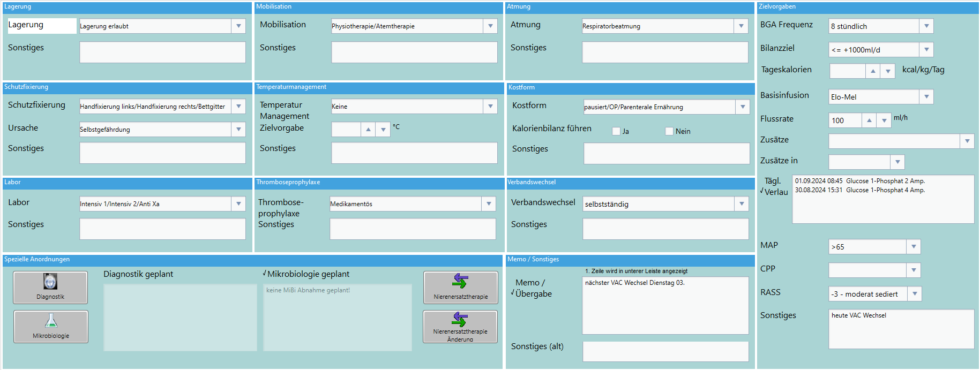Expand the BGA Frequenz dropdown
The height and width of the screenshot is (370, 980).
click(x=926, y=26)
